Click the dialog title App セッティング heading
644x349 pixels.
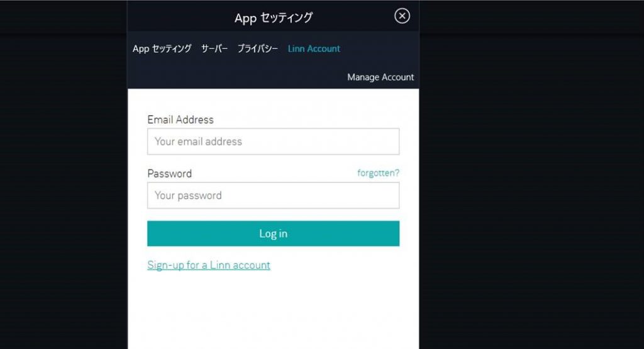[273, 18]
